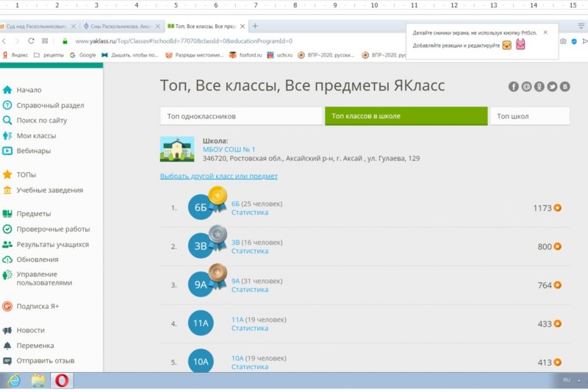The image size is (588, 392).
Task: Go back with browser back arrow
Action: tap(4, 41)
